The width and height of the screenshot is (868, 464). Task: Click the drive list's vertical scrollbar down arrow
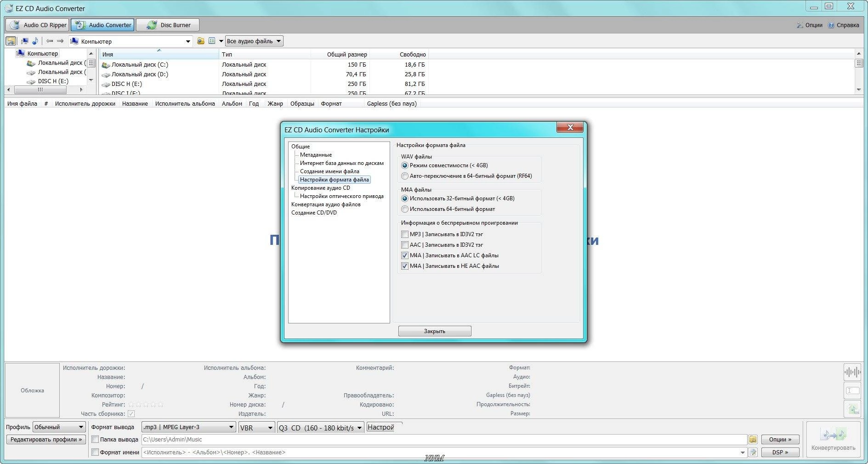click(859, 90)
